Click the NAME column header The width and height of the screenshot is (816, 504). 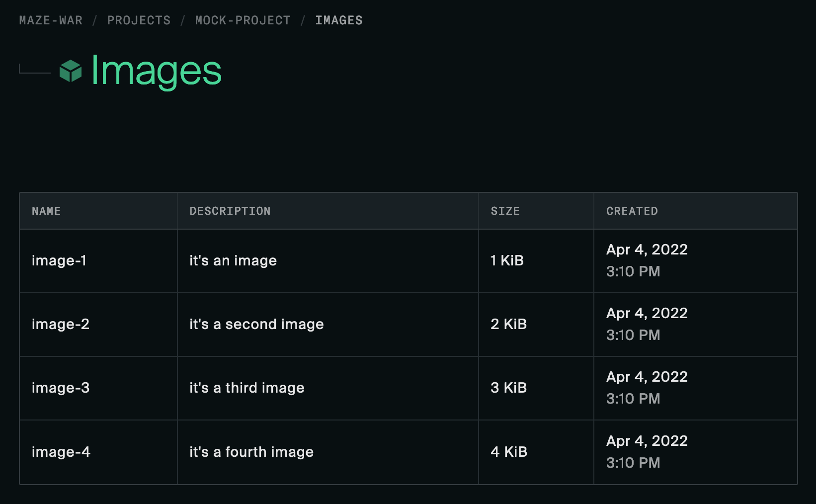tap(46, 211)
